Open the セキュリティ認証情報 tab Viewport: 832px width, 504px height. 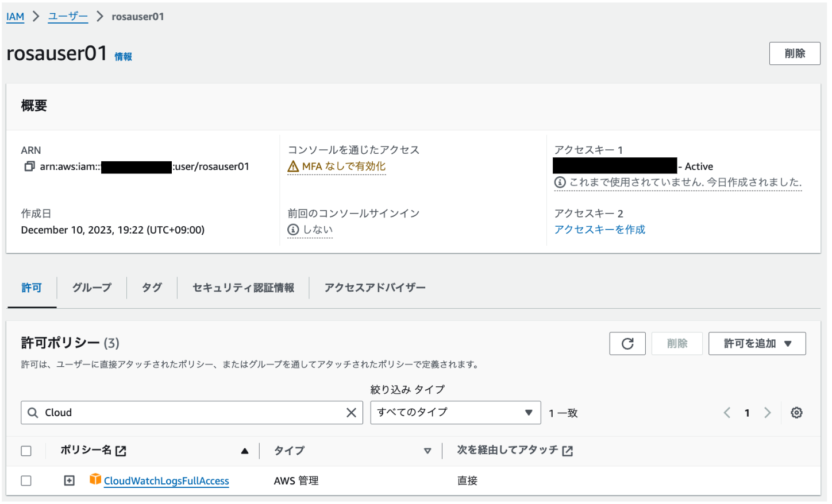tap(243, 288)
